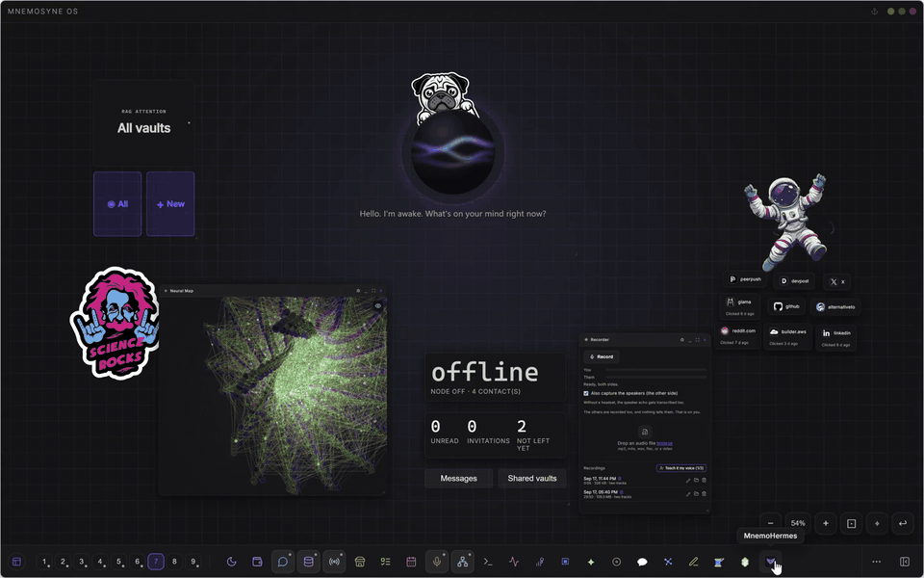
Task: Zoom out with the minus button
Action: pos(770,523)
